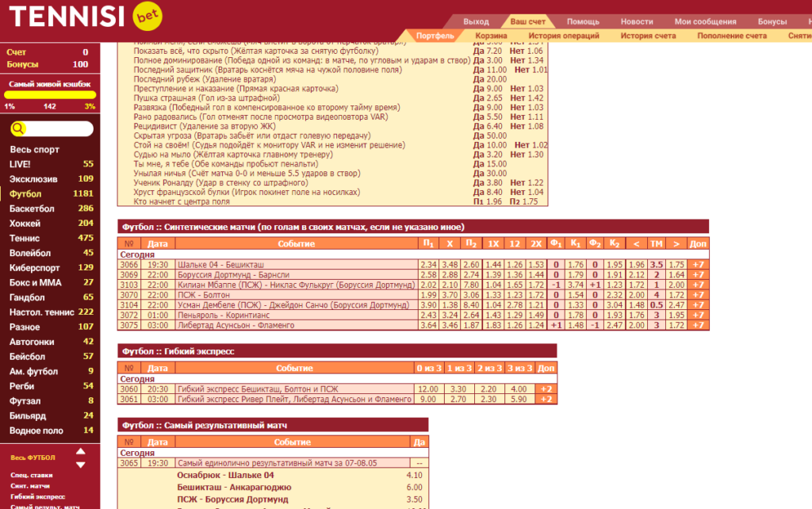Open the Новости tab
Image resolution: width=812 pixels, height=509 pixels.
[637, 21]
